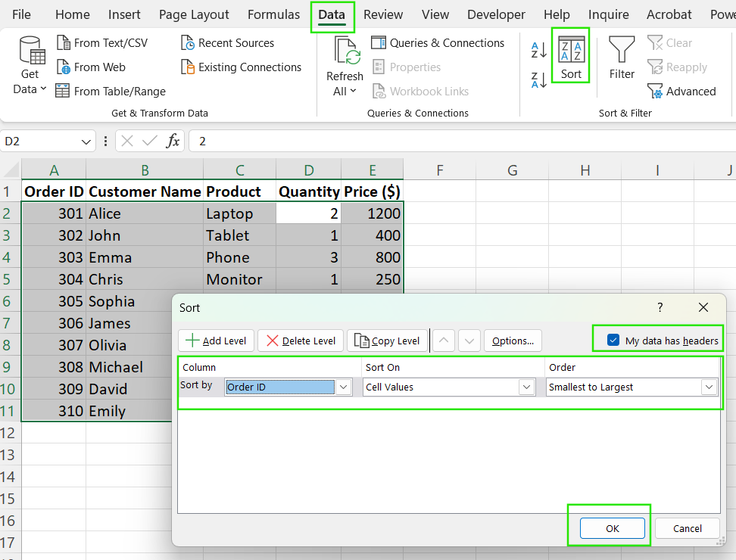Image resolution: width=736 pixels, height=560 pixels.
Task: Load data From Table/Range
Action: (111, 91)
